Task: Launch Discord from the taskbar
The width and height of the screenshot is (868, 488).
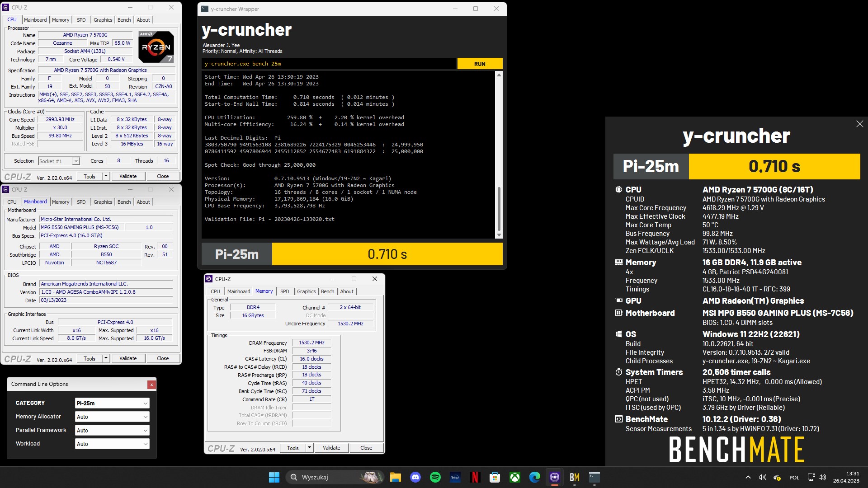Action: point(415,477)
